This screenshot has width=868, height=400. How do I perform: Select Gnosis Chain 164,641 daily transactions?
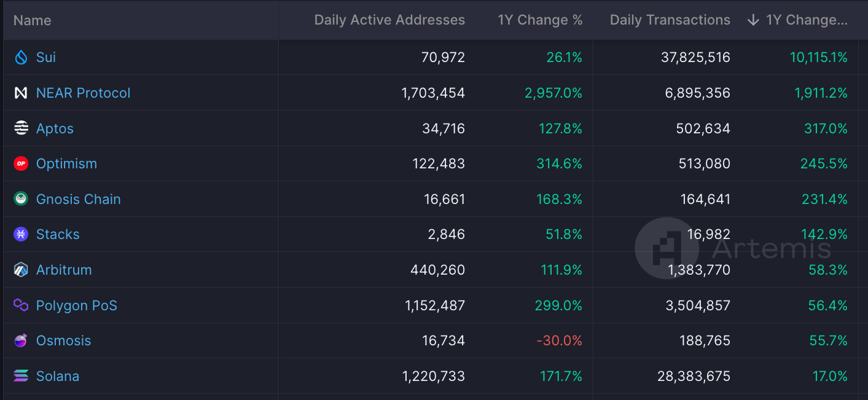(706, 199)
